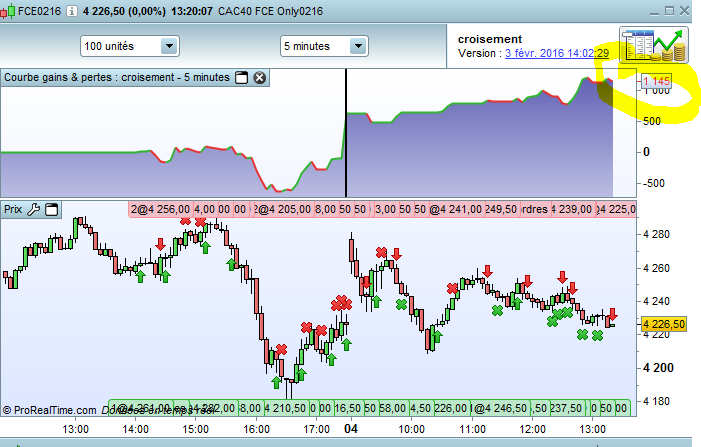This screenshot has height=447, width=701.
Task: Click the current price tag 4 226,50
Action: 663,324
